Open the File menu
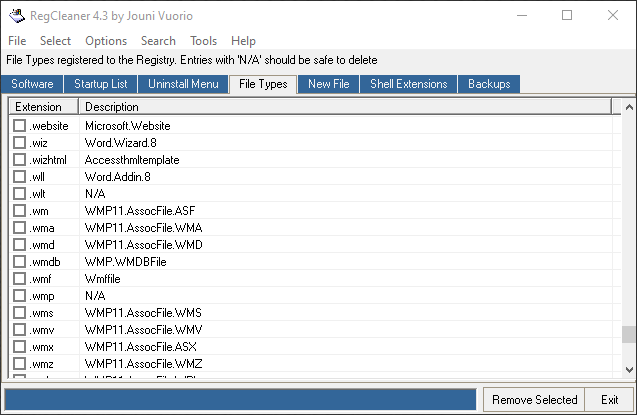The height and width of the screenshot is (415, 637). 17,41
